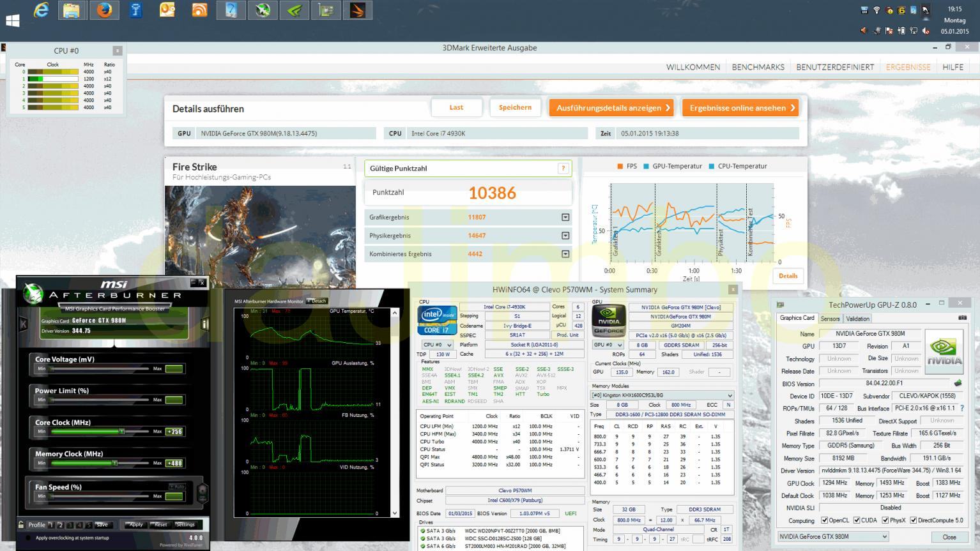Open the WILLKOMMEN tab in 3DMark
The height and width of the screenshot is (551, 980).
point(693,67)
